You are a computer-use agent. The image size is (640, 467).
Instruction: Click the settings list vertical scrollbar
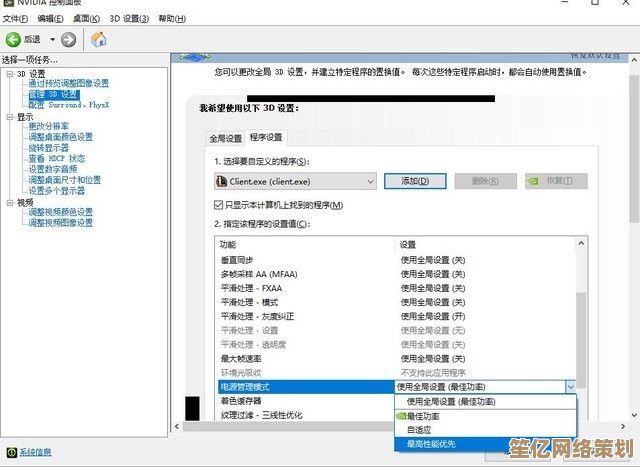coord(583,320)
